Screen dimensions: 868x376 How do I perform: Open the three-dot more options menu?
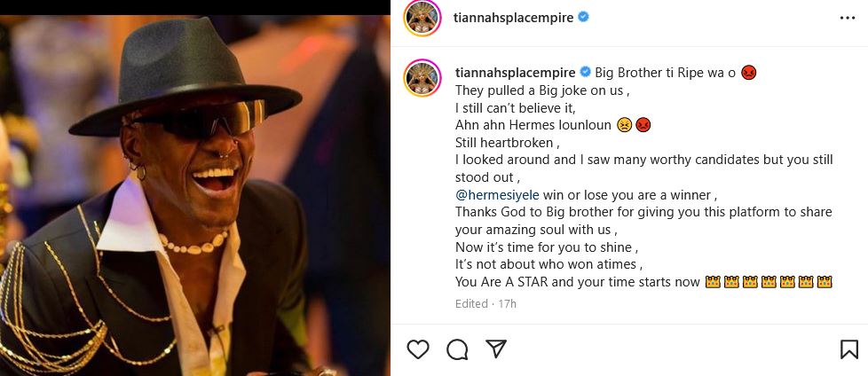(x=848, y=17)
